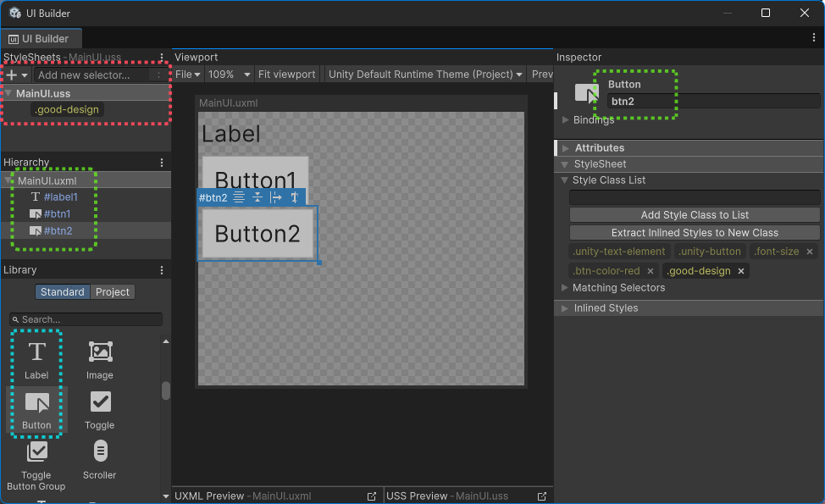Click the add stylesheet plus icon
The width and height of the screenshot is (825, 504).
tap(12, 75)
